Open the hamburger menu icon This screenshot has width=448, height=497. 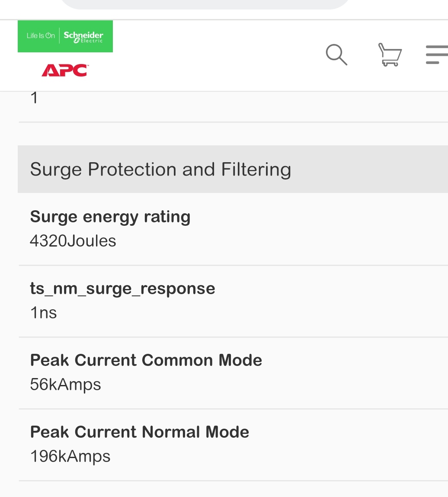click(437, 55)
